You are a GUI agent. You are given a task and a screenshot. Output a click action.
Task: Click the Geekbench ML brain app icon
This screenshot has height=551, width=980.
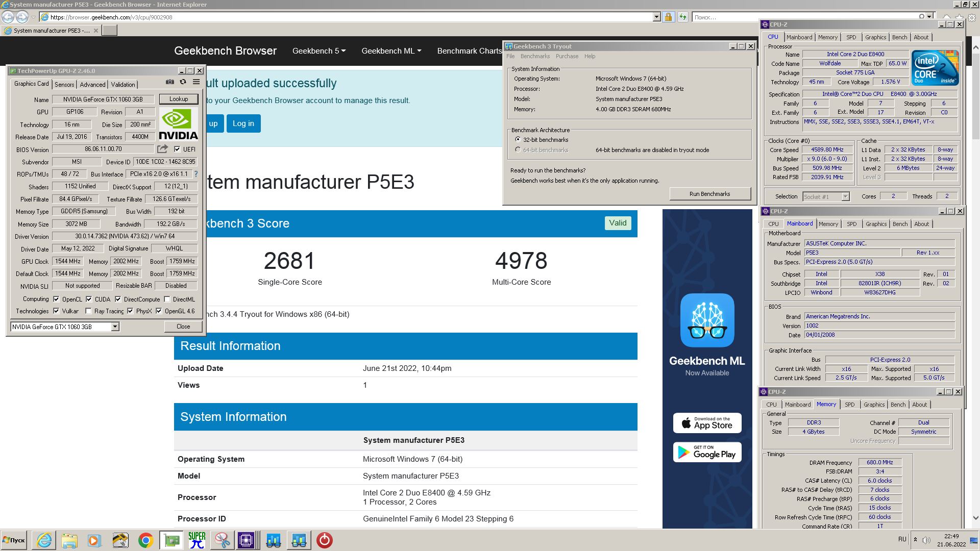[x=707, y=320]
